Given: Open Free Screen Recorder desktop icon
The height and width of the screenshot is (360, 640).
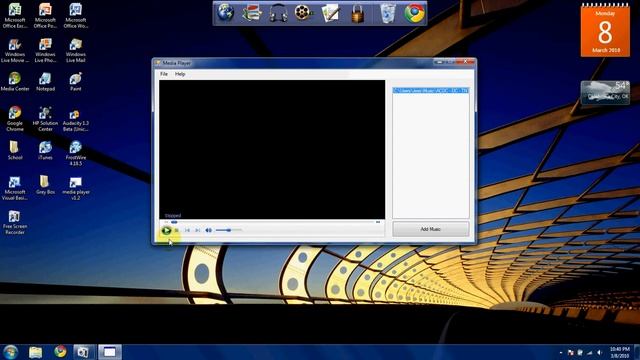Looking at the screenshot, I should click(15, 222).
